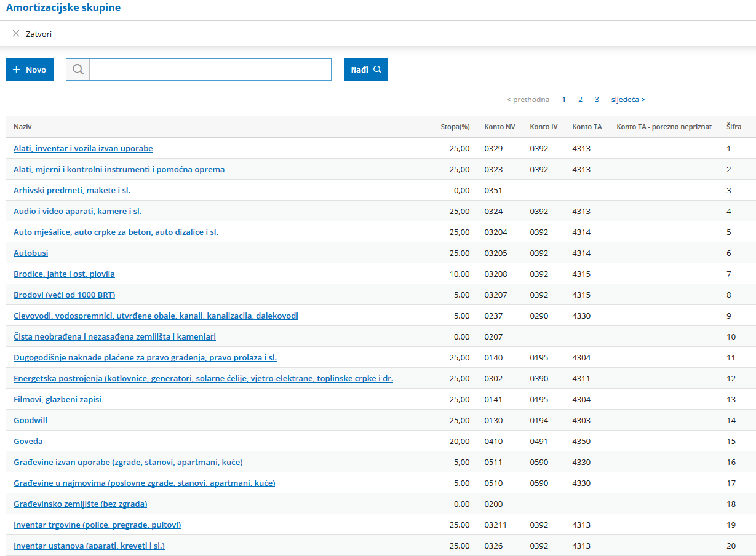
Task: Open Građevine u najmovima
Action: 144,483
